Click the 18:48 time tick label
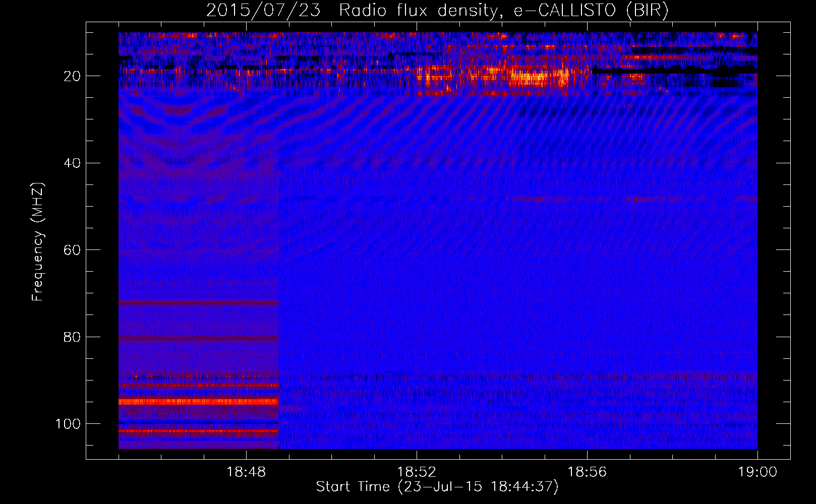The width and height of the screenshot is (816, 504). (246, 472)
